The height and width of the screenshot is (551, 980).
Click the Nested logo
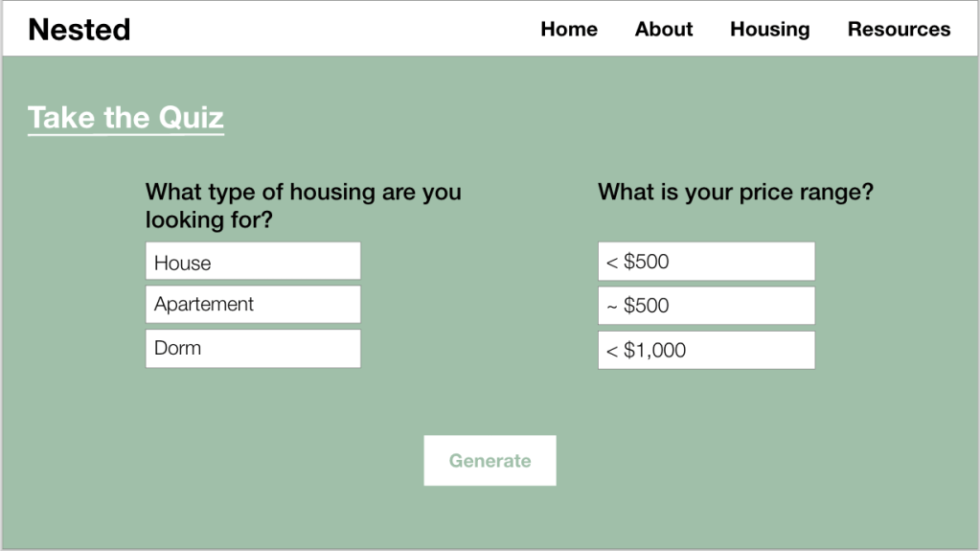80,30
